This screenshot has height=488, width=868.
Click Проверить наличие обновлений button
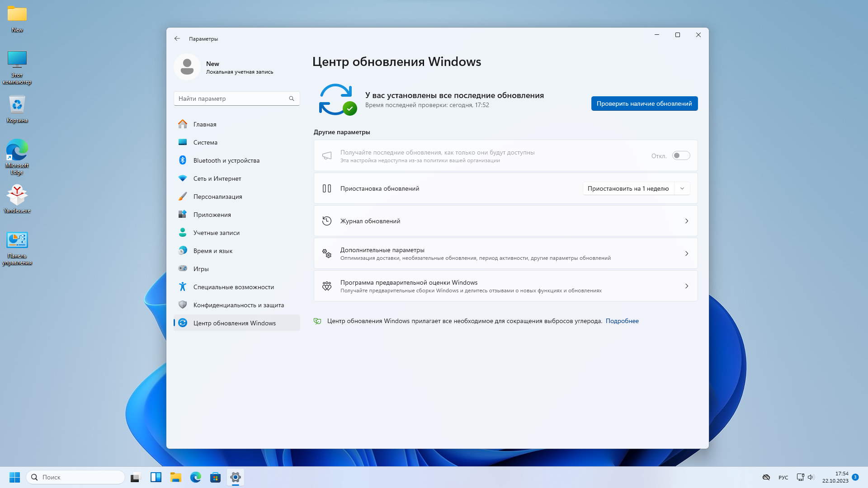coord(644,103)
